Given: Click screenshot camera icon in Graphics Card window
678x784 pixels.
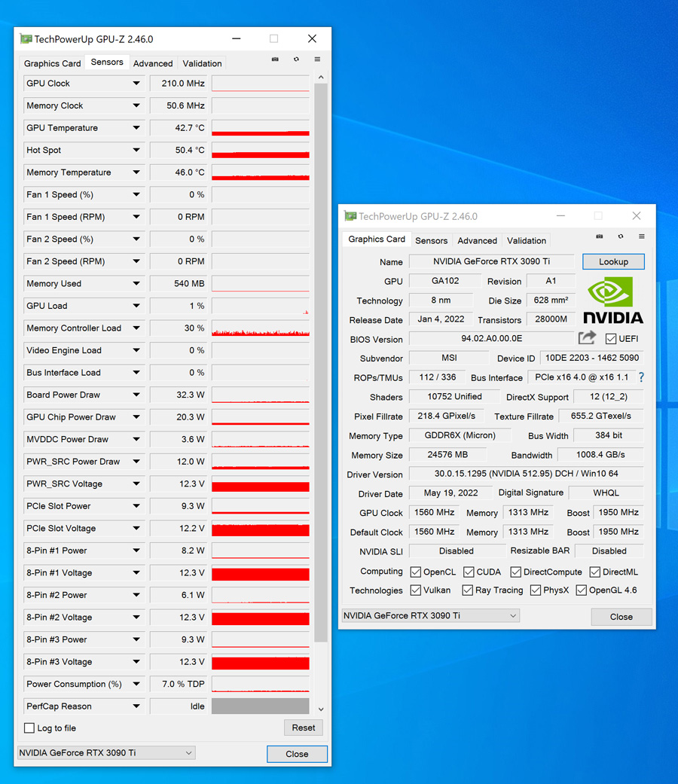Looking at the screenshot, I should click(600, 236).
